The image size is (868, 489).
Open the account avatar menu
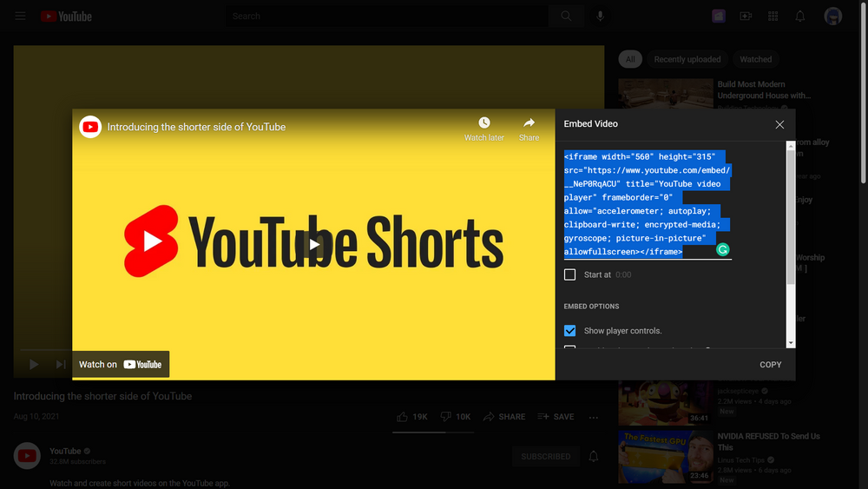click(832, 16)
